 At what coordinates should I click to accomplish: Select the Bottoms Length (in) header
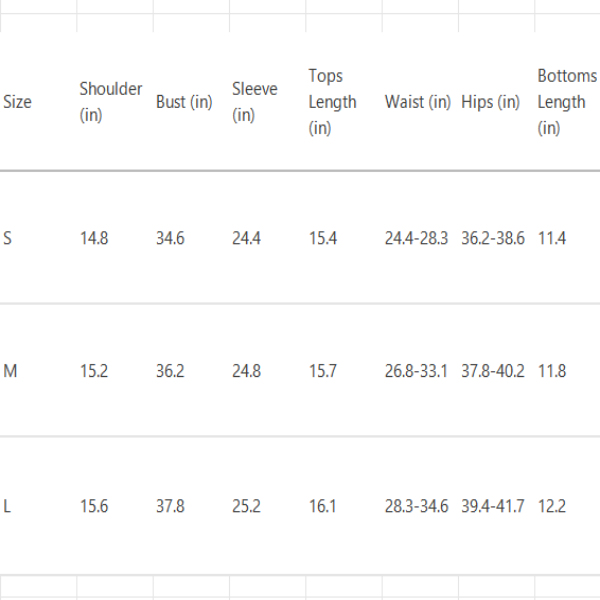click(566, 102)
